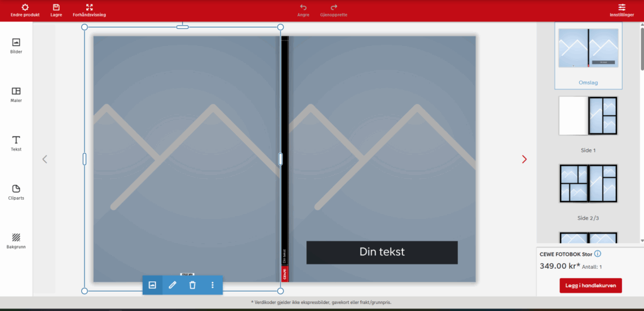Open Innstillinger settings
Screen dimensions: 644x311
tap(621, 10)
